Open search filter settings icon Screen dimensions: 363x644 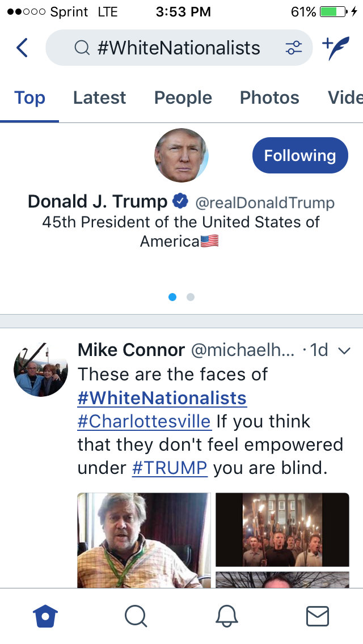click(293, 48)
